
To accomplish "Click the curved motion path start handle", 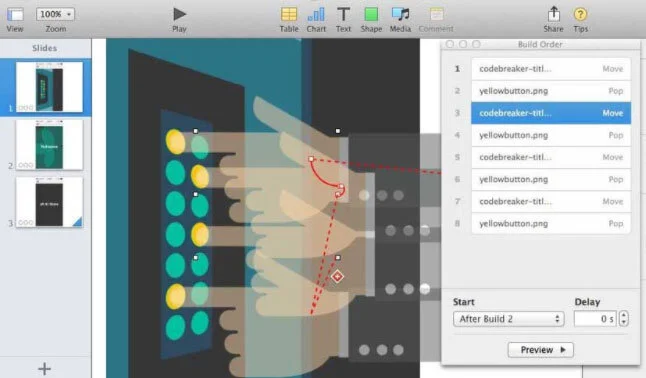I will point(311,159).
